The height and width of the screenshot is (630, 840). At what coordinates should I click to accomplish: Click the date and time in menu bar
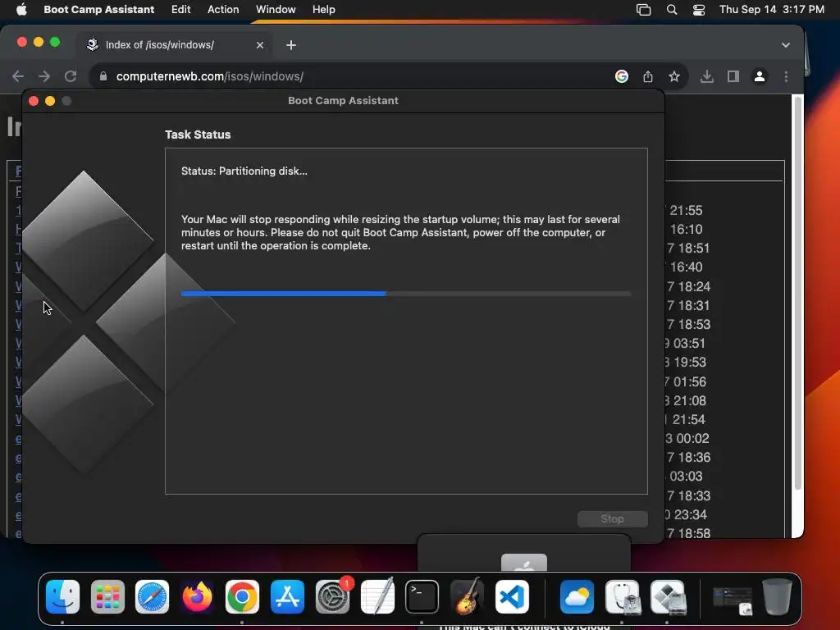point(771,9)
